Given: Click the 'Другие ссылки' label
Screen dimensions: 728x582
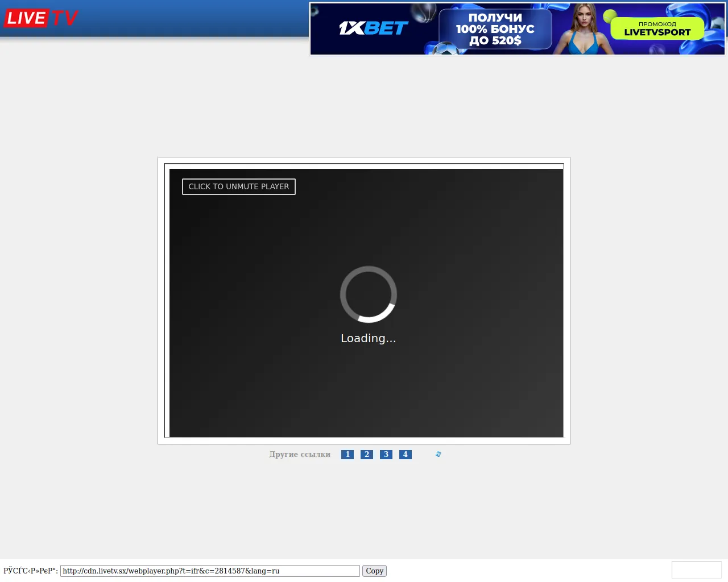Looking at the screenshot, I should click(x=300, y=455).
